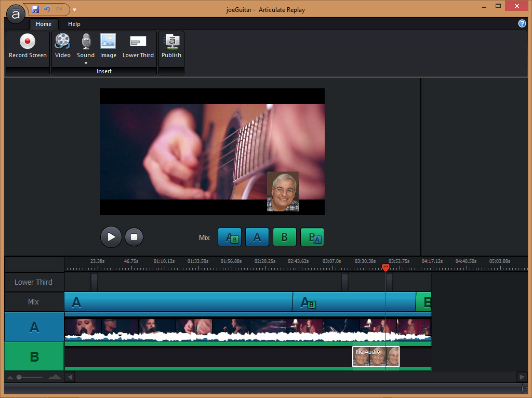Open the Help question mark icon
The width and height of the screenshot is (532, 398).
coord(522,24)
